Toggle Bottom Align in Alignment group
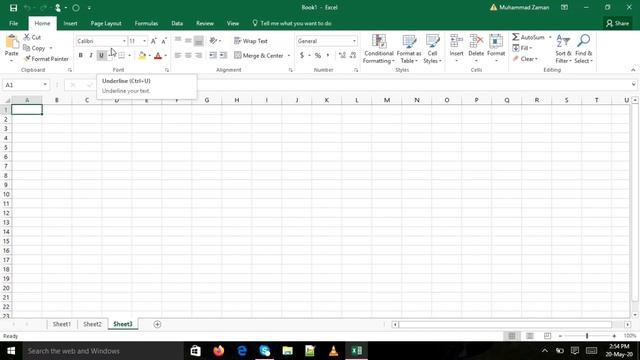Image resolution: width=640 pixels, height=360 pixels. [198, 40]
